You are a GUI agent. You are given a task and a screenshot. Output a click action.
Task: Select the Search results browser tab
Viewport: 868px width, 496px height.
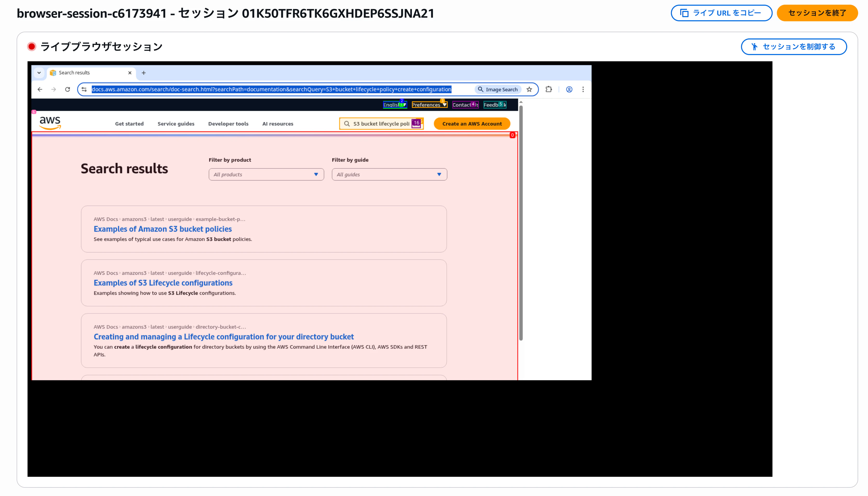[91, 73]
